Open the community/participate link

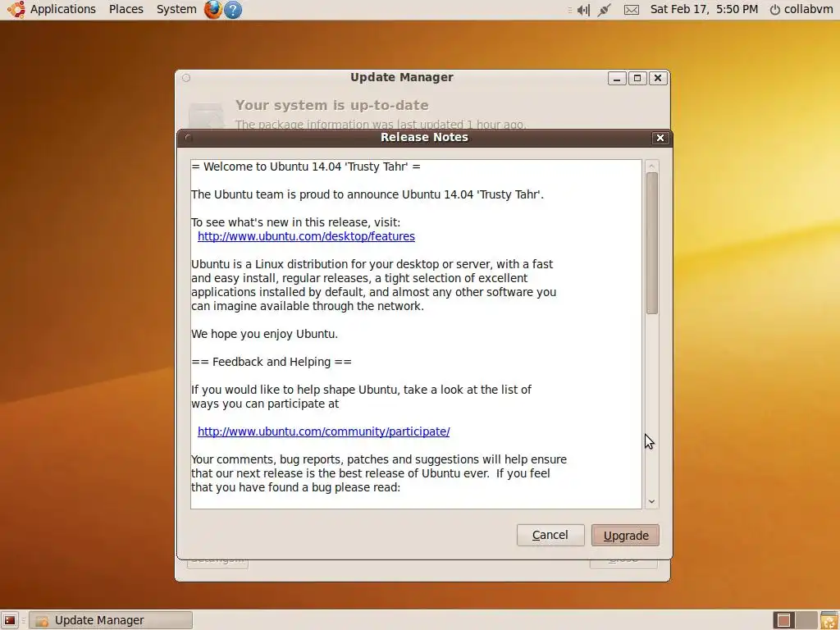(x=323, y=431)
